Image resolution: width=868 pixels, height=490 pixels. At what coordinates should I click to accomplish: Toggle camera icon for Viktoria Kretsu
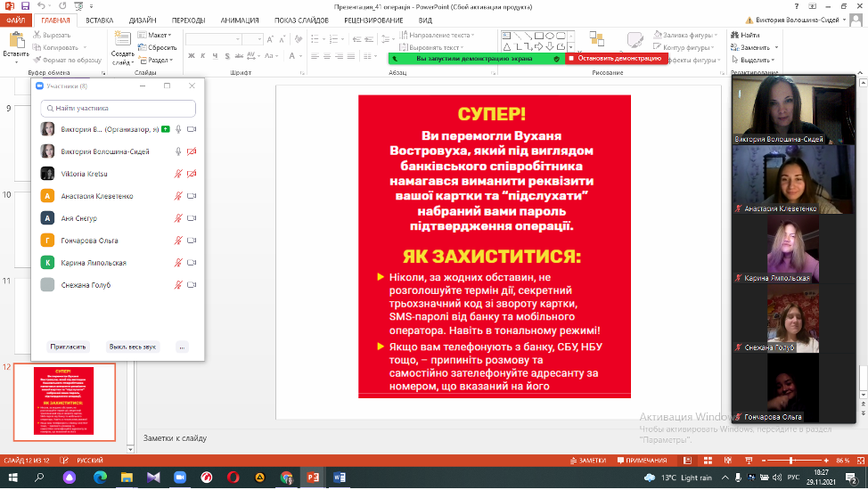point(192,174)
